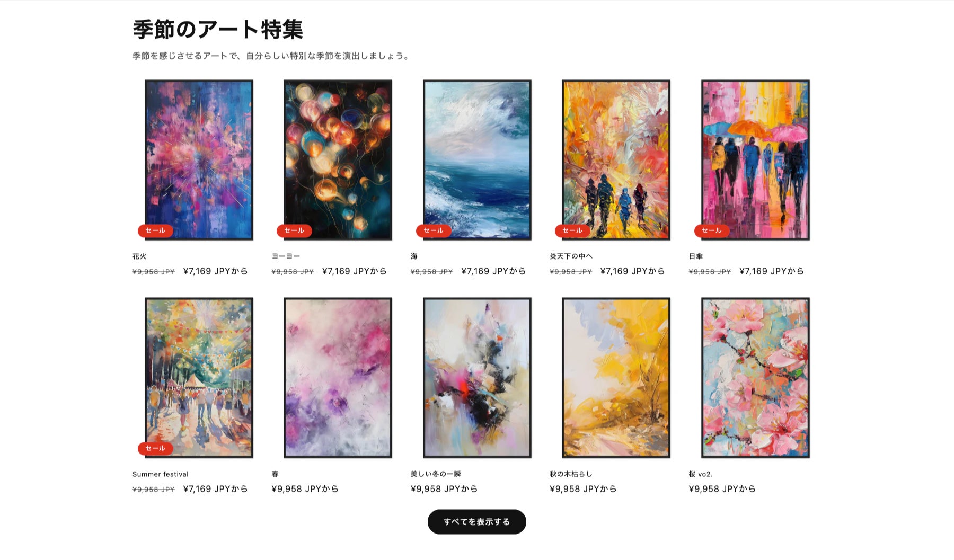Open the 美しい冬の一瞬 artwork image
This screenshot has width=954, height=560.
(477, 378)
